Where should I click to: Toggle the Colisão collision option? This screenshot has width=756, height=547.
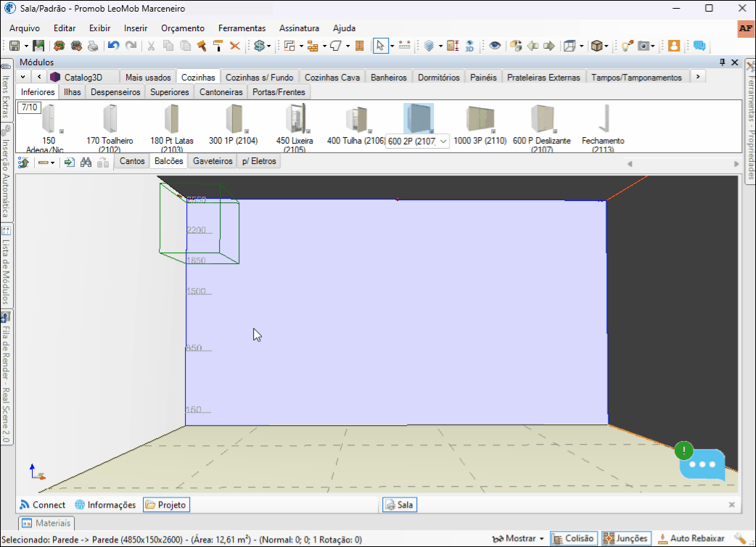pyautogui.click(x=574, y=538)
